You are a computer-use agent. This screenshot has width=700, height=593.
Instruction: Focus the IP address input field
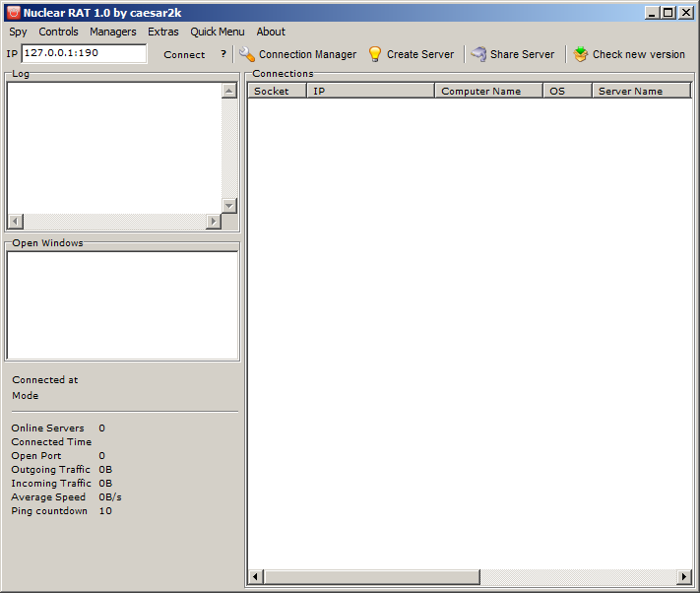pos(84,54)
